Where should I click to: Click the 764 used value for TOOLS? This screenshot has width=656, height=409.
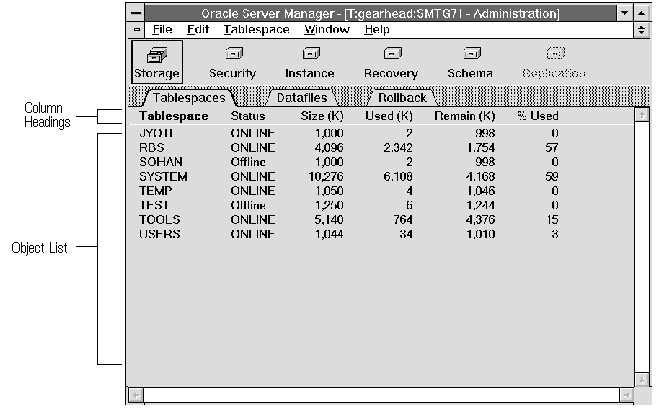(403, 220)
